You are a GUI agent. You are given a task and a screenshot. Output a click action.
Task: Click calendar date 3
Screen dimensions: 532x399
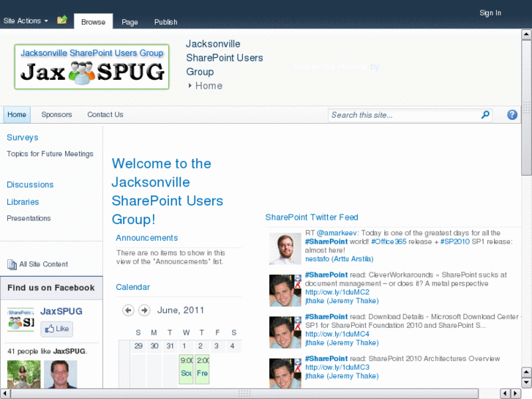[216, 346]
